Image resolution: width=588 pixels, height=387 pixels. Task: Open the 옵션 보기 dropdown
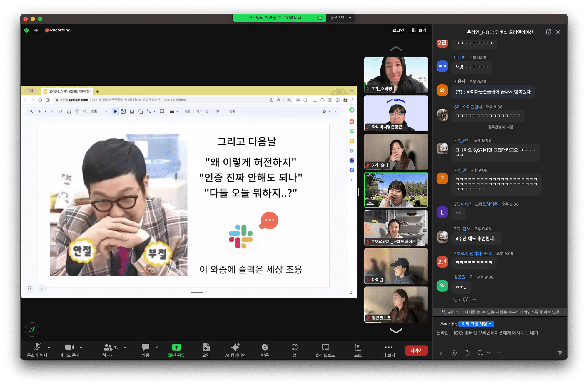click(x=340, y=18)
